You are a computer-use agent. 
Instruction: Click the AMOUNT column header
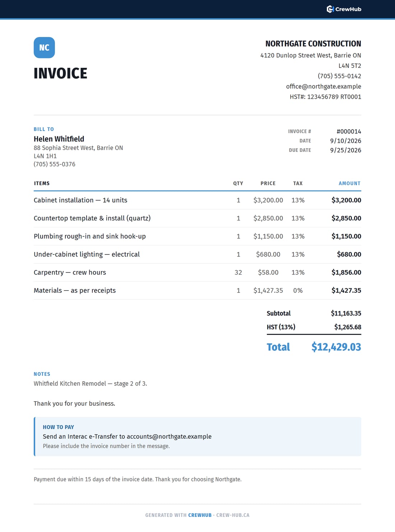point(349,183)
